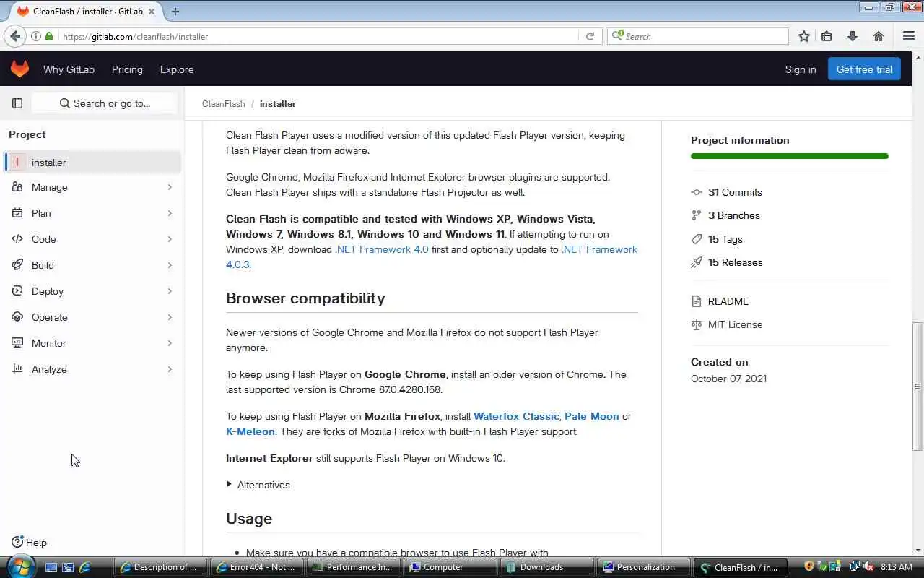
Task: Click the Help question mark icon
Action: click(x=17, y=543)
